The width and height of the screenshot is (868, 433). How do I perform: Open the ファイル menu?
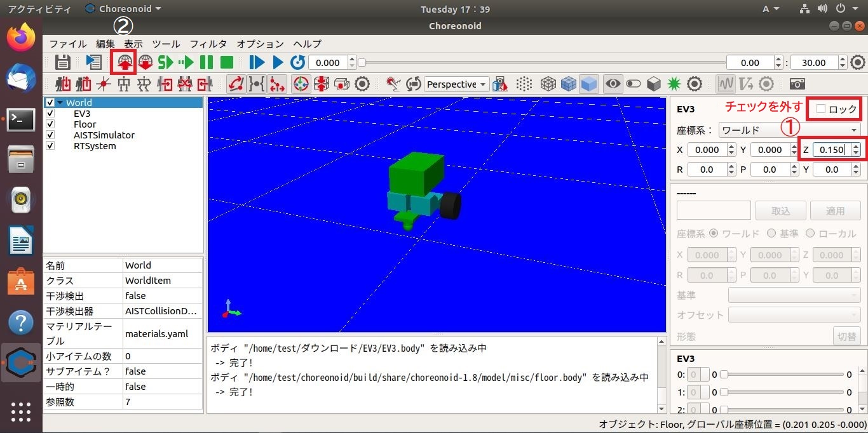[68, 44]
